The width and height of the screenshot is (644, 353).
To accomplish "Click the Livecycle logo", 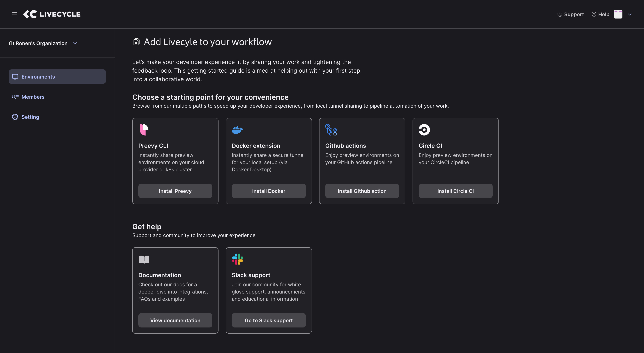I will (x=52, y=14).
